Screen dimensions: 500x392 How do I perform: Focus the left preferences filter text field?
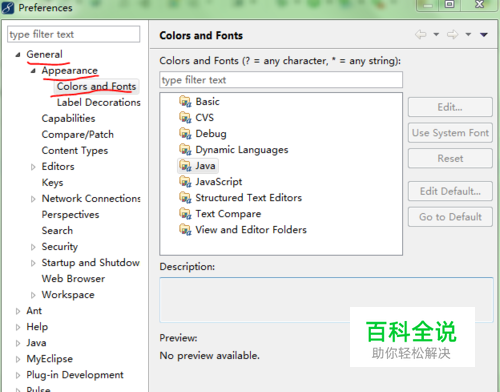point(74,34)
